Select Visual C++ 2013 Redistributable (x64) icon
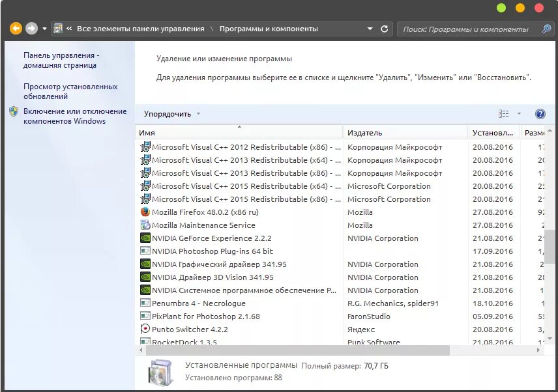The height and width of the screenshot is (392, 558). point(145,160)
